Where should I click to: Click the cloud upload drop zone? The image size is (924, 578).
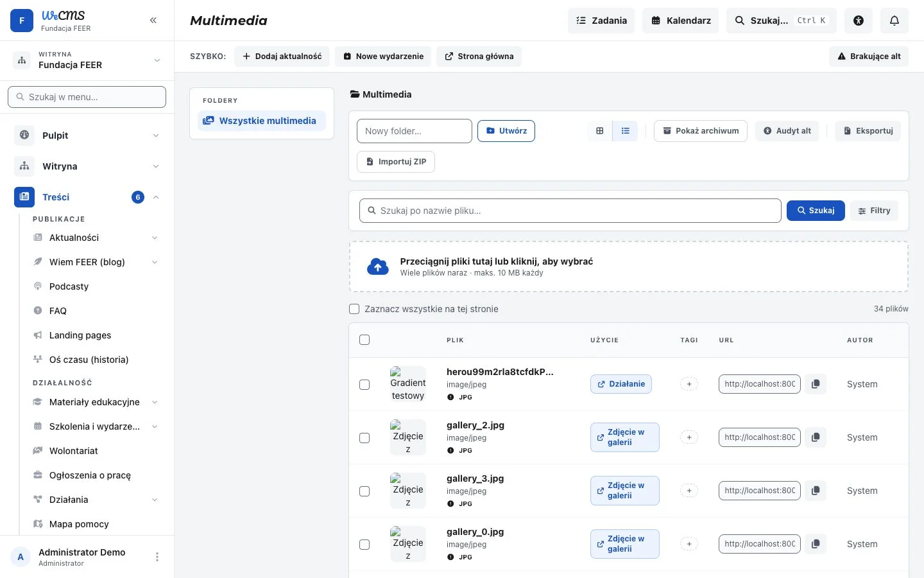(629, 267)
